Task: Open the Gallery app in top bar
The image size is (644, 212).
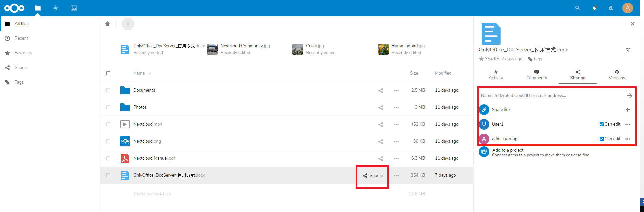Action: [x=74, y=8]
